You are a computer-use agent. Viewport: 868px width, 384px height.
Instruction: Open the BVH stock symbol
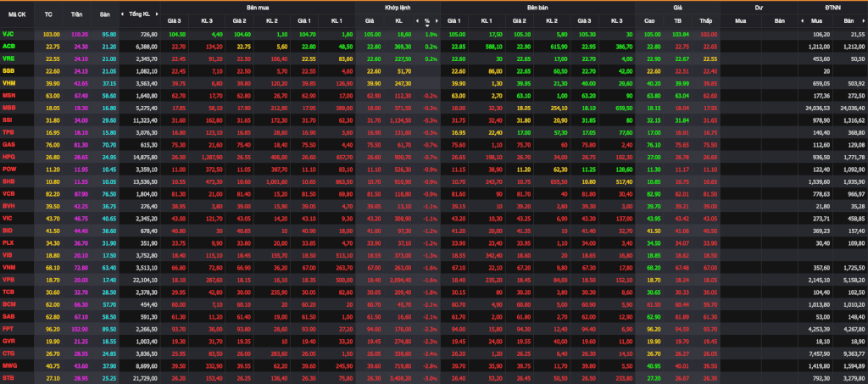[x=8, y=205]
